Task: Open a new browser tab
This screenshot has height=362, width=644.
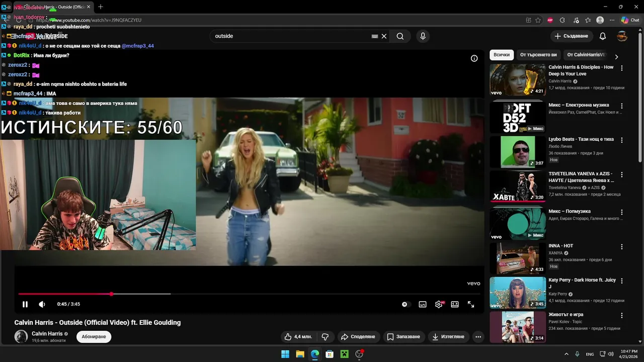Action: 101,7
